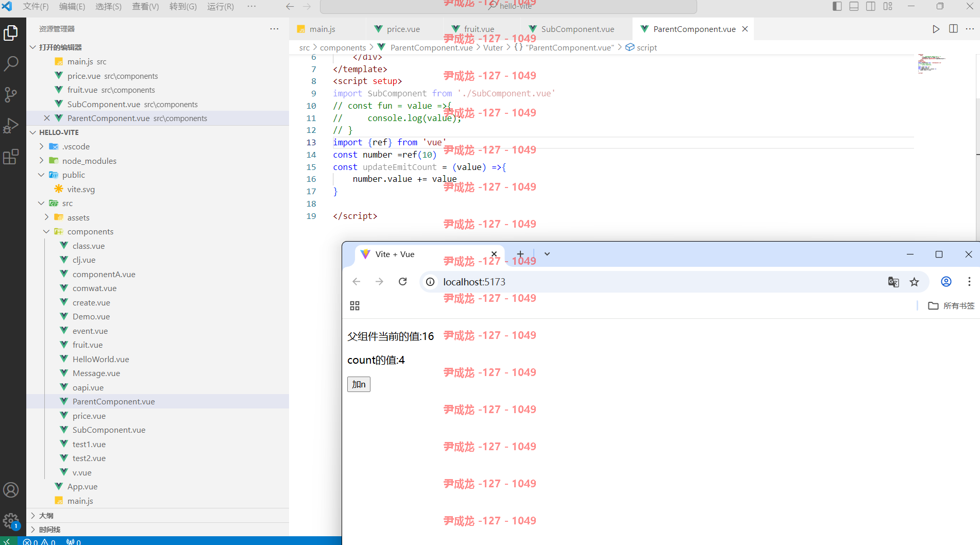The height and width of the screenshot is (545, 980).
Task: Open browser profile icon
Action: click(x=946, y=282)
